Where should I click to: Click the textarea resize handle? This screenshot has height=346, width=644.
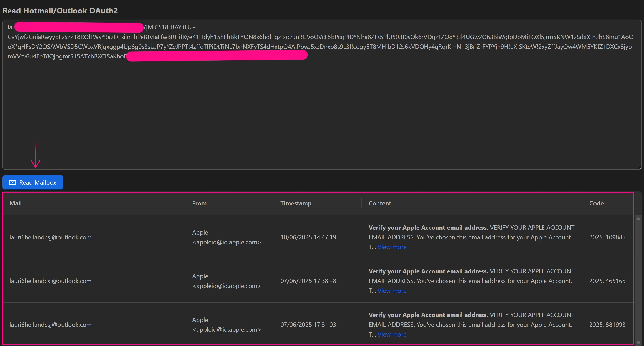tap(640, 167)
